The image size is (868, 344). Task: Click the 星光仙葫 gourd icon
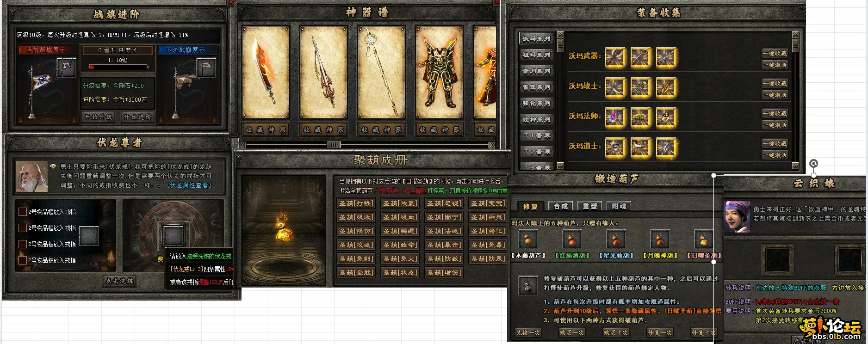coord(616,240)
